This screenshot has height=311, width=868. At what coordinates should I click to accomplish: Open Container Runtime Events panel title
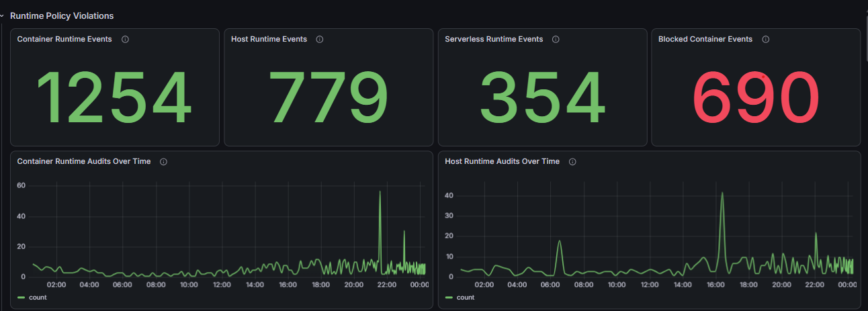(x=64, y=39)
